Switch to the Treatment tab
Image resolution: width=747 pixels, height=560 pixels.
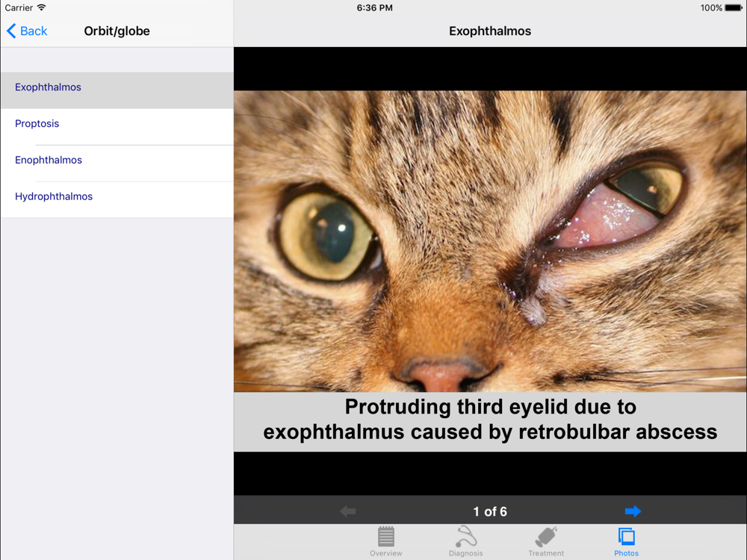[546, 542]
